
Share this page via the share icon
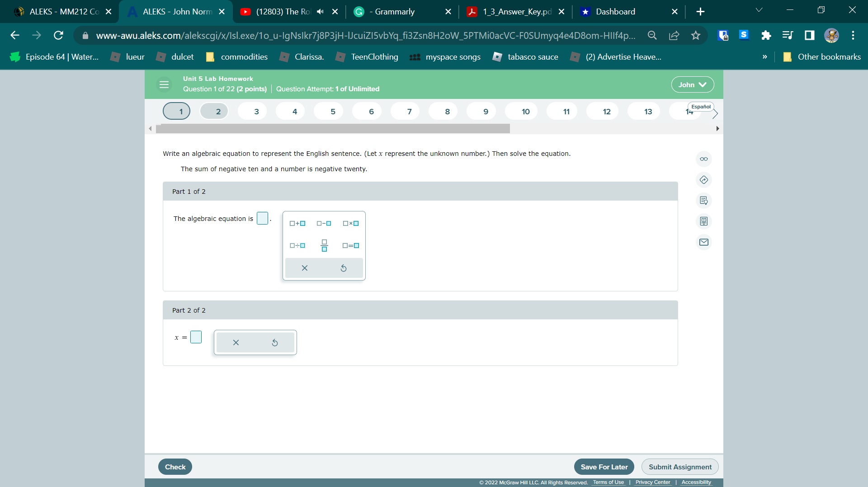click(674, 35)
